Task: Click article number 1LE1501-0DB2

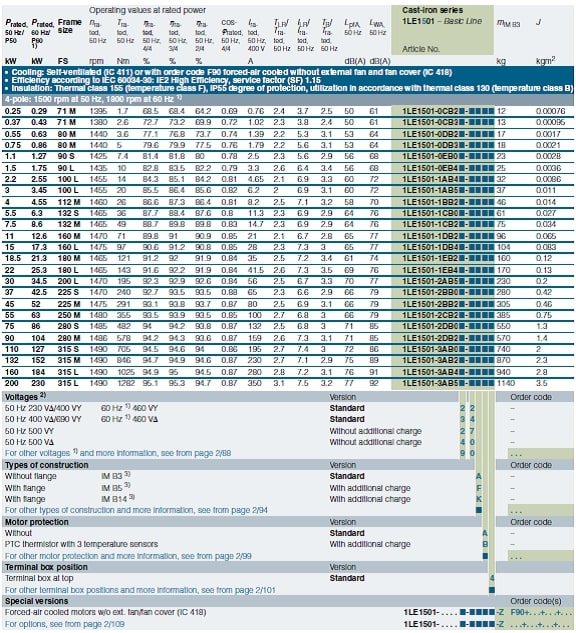Action: point(430,134)
